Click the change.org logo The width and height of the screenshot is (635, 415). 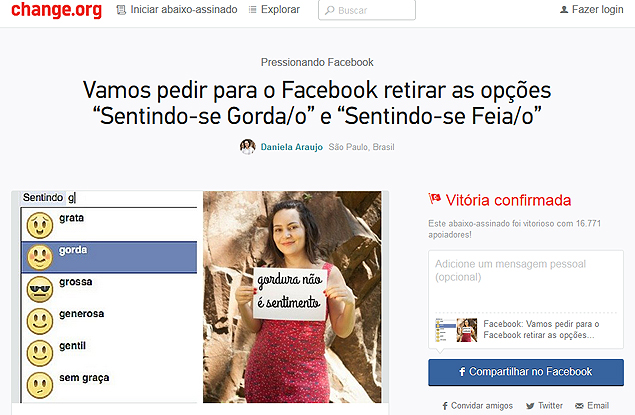(x=56, y=10)
